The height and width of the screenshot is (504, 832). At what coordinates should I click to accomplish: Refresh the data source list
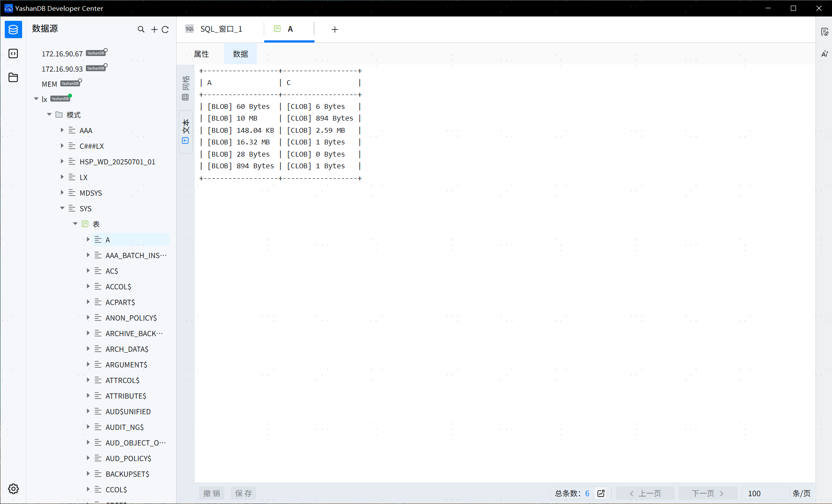[x=165, y=29]
